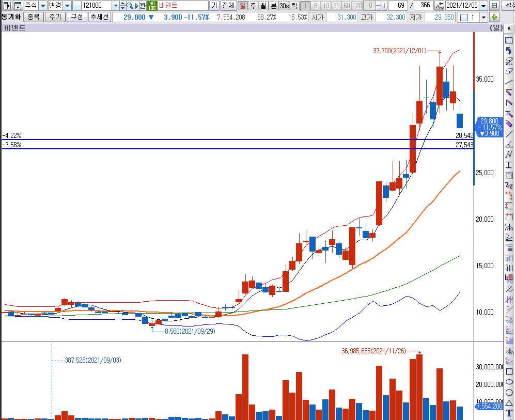
Task: Select the purple highlighter pencil tool
Action: [x=509, y=123]
